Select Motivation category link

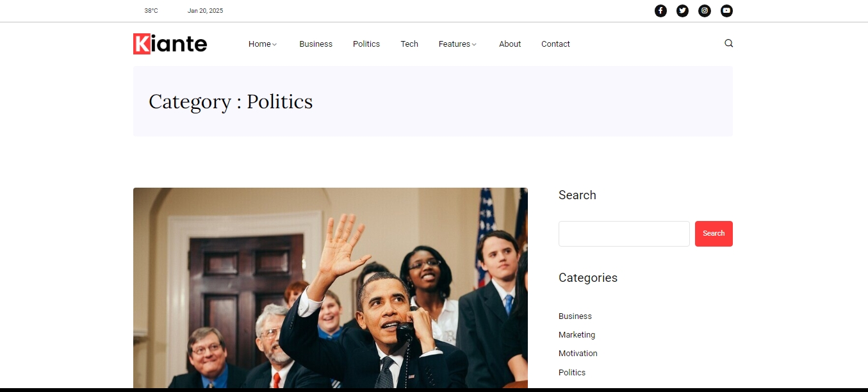point(578,354)
